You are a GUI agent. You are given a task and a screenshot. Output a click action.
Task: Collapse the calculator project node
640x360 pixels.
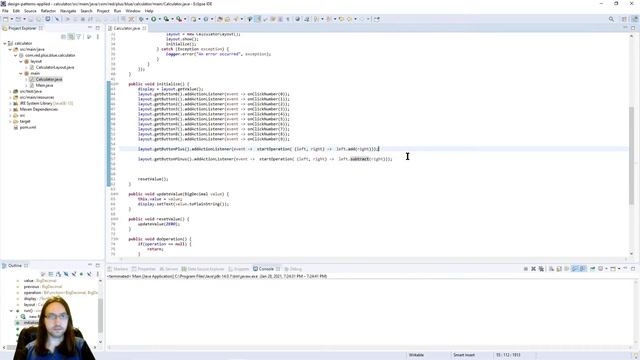(4, 43)
